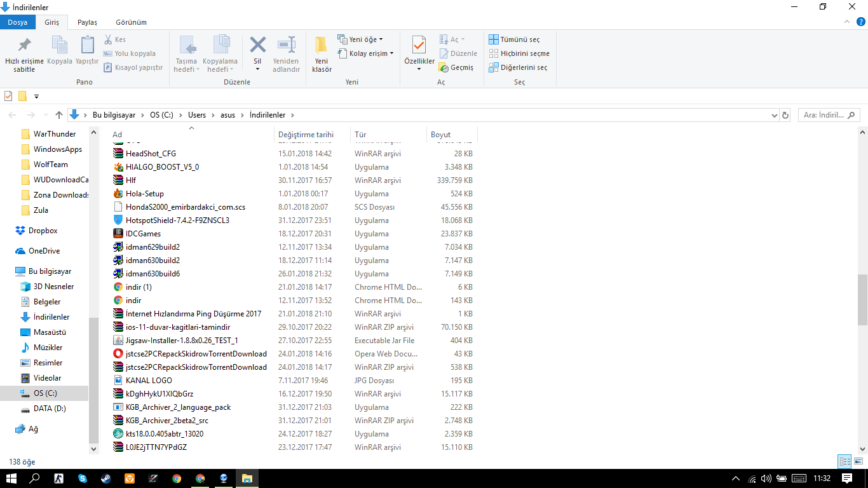Screen dimensions: 868x488
Task: Select the IDCGames application file
Action: pos(143,234)
